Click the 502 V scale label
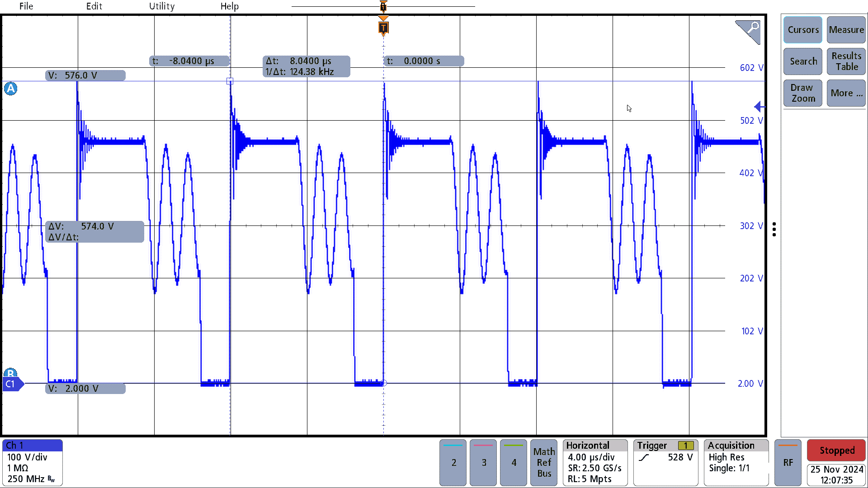868x488 pixels. click(x=751, y=121)
